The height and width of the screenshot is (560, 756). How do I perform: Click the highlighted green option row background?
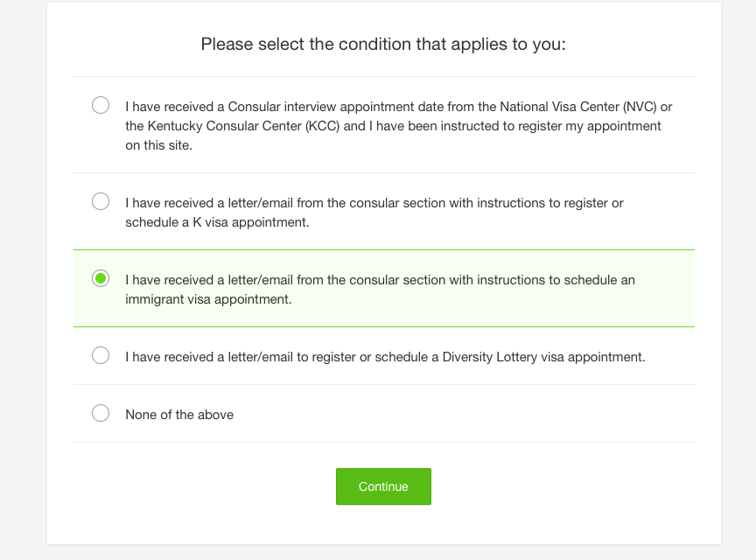coord(384,289)
